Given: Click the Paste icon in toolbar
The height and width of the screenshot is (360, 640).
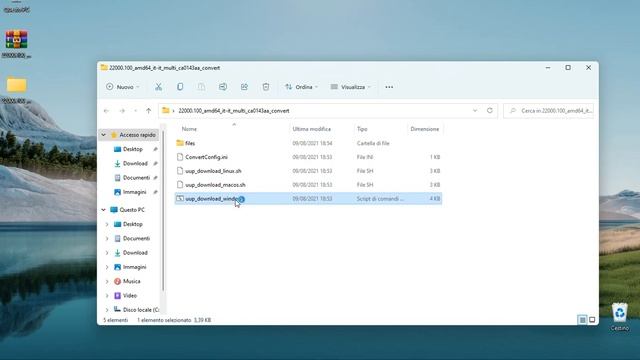Looking at the screenshot, I should click(x=201, y=87).
